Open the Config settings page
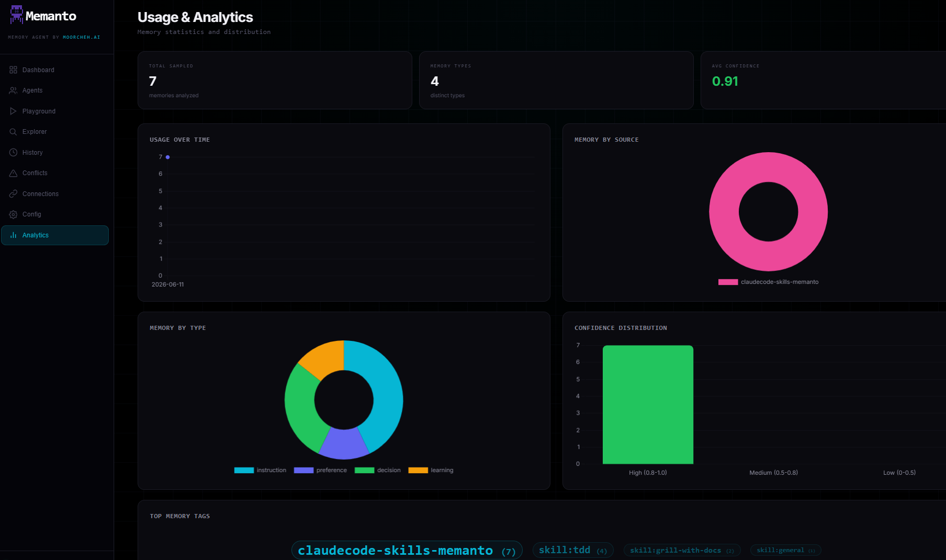Screen dimensions: 946x560 pyautogui.click(x=55, y=214)
